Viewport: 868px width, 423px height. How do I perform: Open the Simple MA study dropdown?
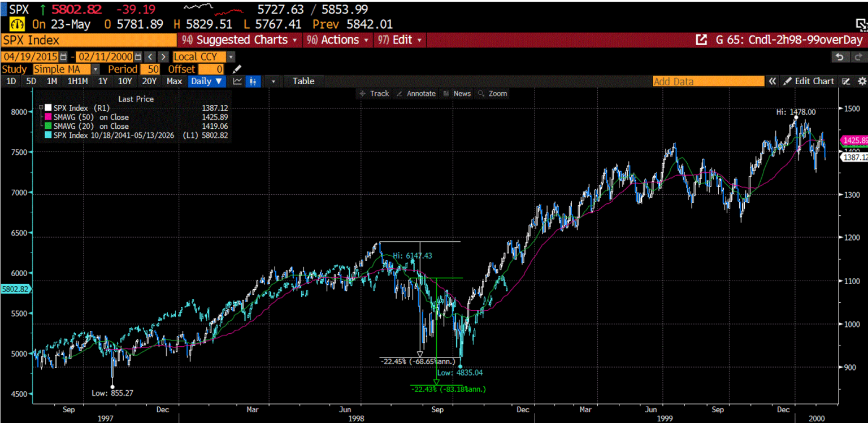click(x=95, y=69)
